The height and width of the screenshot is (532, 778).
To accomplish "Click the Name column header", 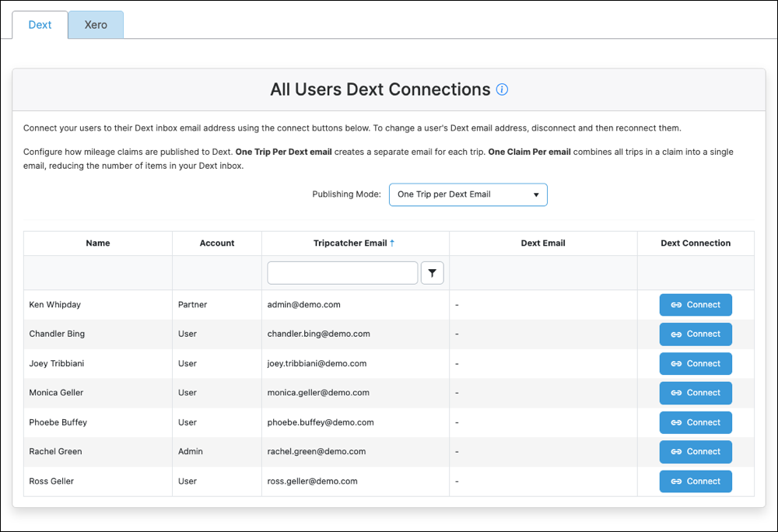I will pyautogui.click(x=98, y=243).
